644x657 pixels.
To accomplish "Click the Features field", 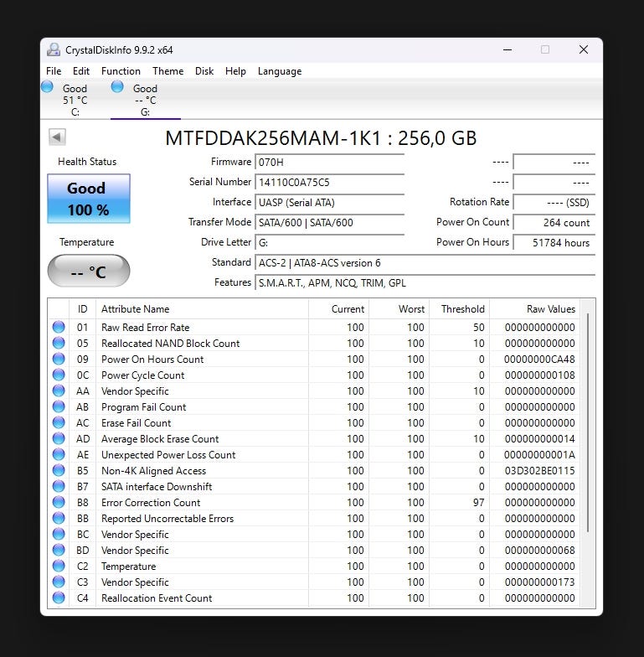I will click(x=425, y=283).
